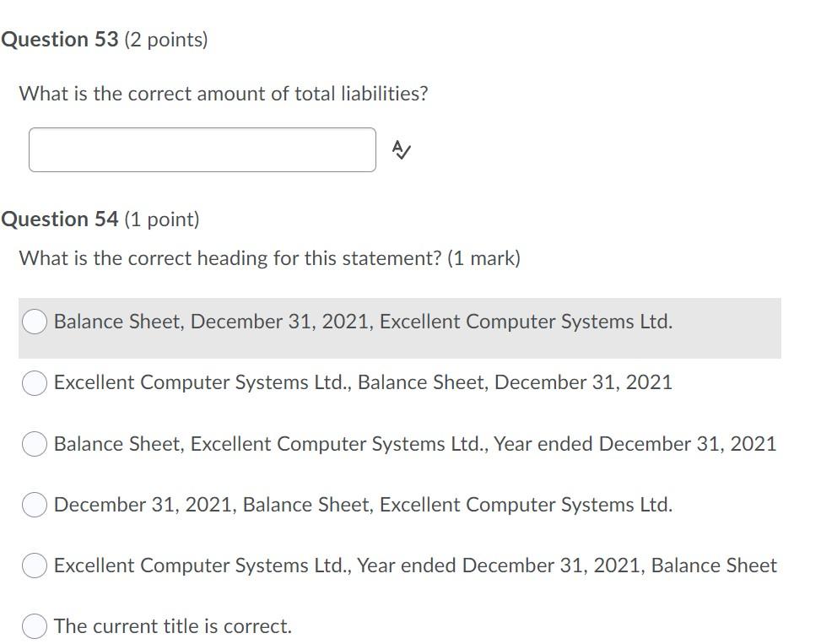Viewport: 821px width, 644px height.
Task: Choose the last option ending with 'Balance Sheet'
Action: point(34,566)
